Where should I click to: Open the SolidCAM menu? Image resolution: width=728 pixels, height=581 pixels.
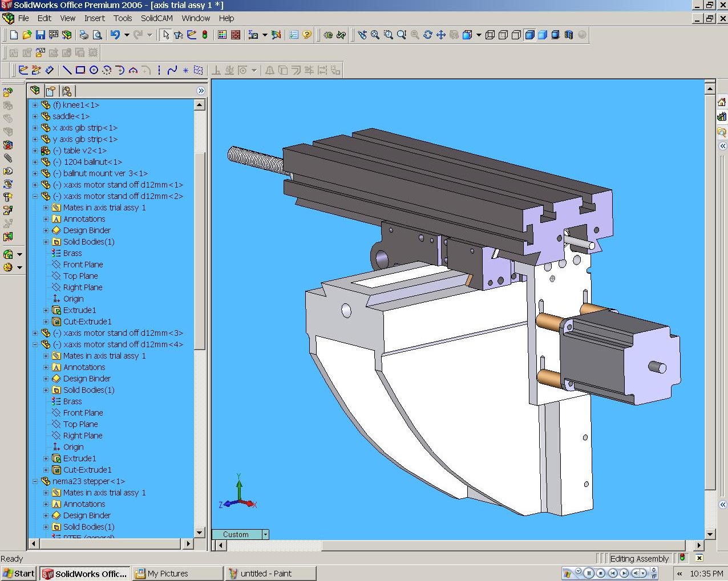tap(156, 18)
